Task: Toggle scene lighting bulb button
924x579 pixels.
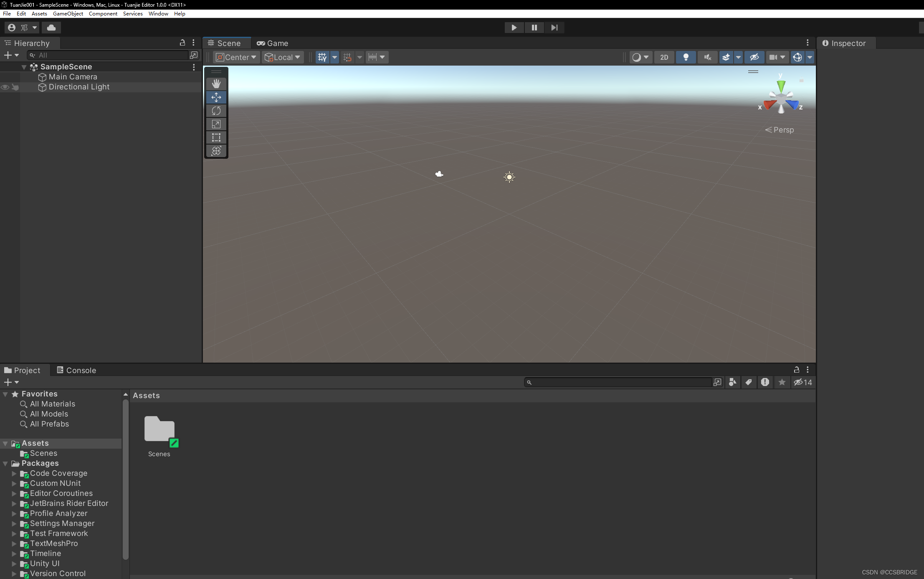Action: 686,57
